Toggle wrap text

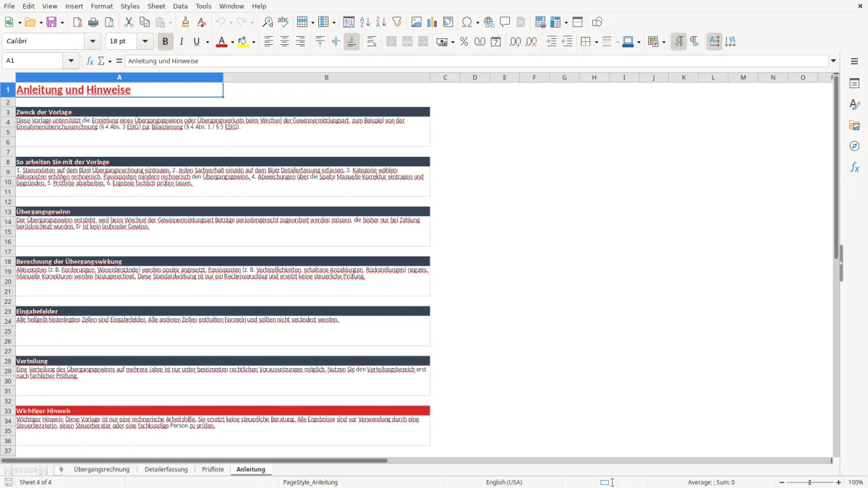click(372, 42)
